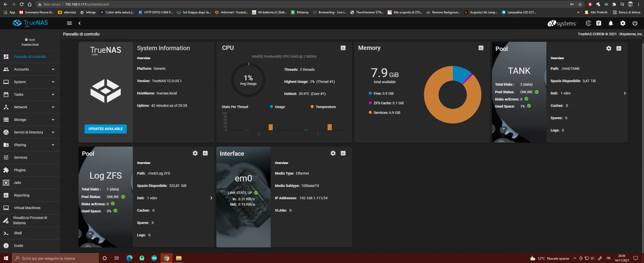
Task: Open CPU reports chart icon
Action: click(343, 48)
